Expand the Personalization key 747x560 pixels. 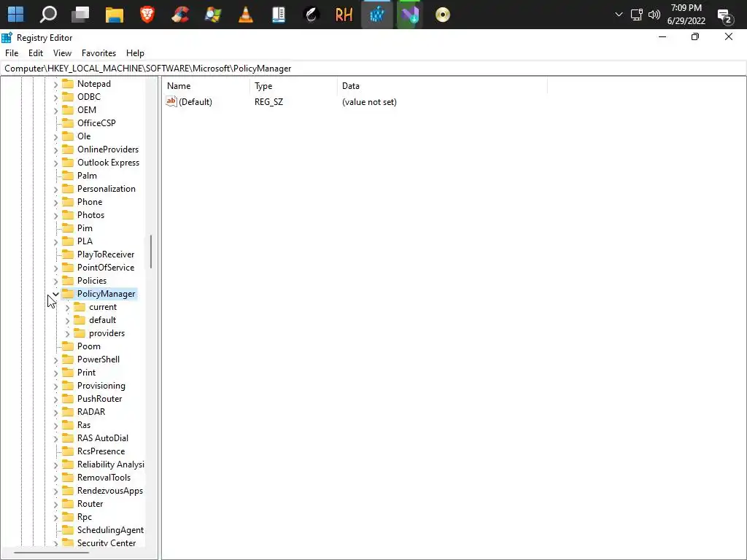55,189
